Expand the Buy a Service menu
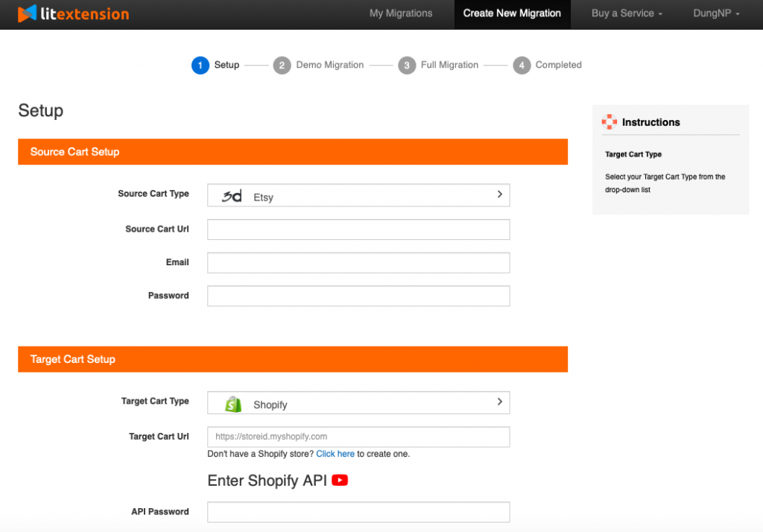 point(627,13)
